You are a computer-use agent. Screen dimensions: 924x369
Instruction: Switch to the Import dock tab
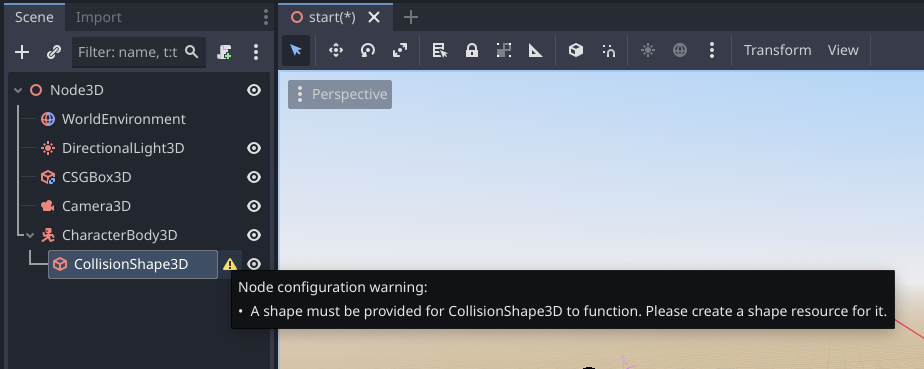coord(98,17)
